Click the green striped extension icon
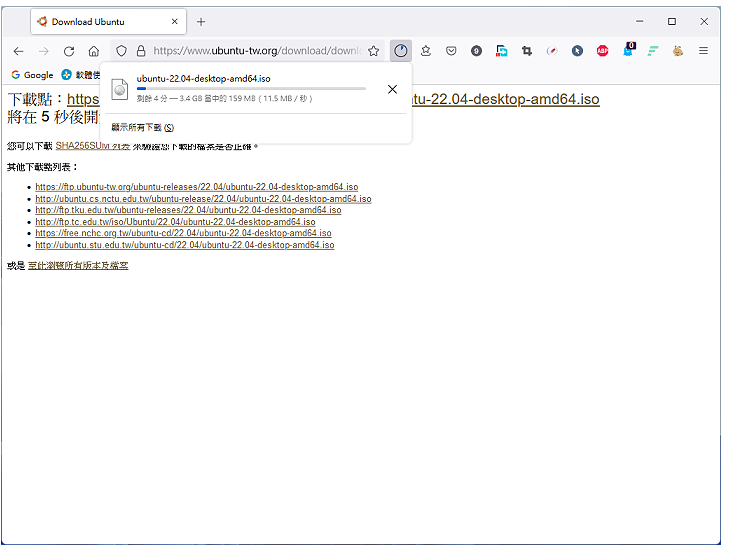Viewport: 737px width, 550px height. (653, 51)
